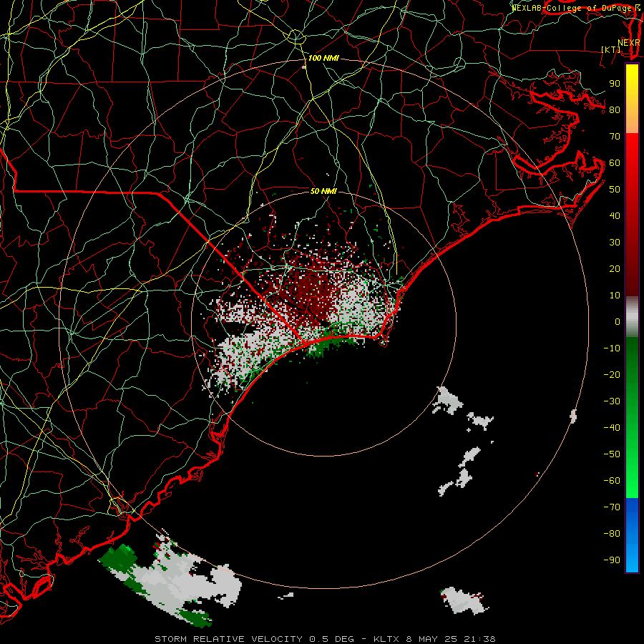This screenshot has height=644, width=644.
Task: Click the 20 value on velocity scale
Action: pyautogui.click(x=615, y=268)
